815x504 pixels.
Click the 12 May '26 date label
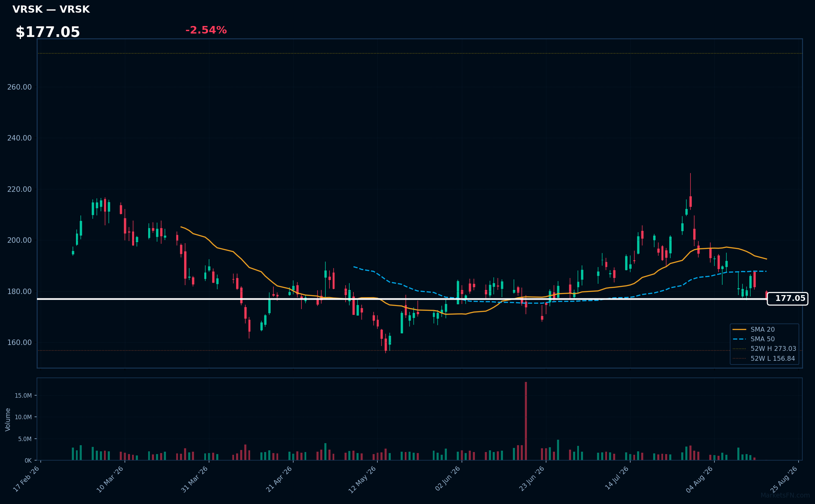click(362, 479)
